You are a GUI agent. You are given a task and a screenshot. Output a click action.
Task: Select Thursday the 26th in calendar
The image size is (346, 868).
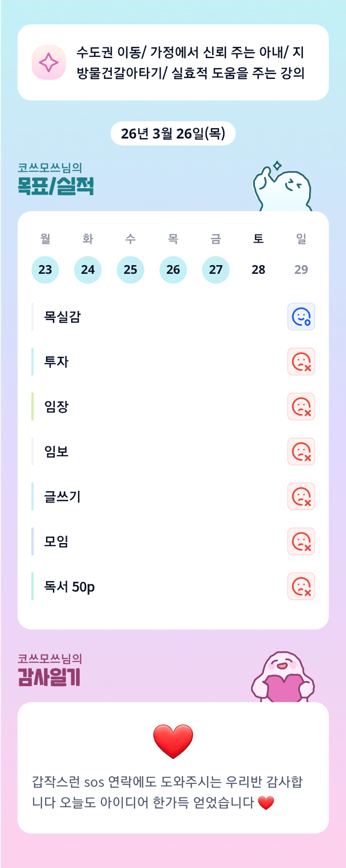point(173,270)
